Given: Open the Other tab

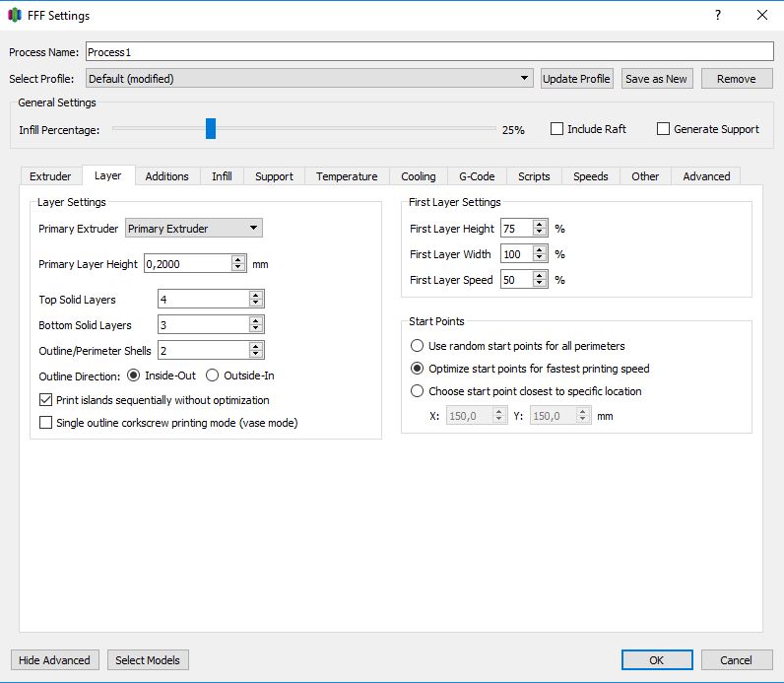Looking at the screenshot, I should click(x=645, y=176).
